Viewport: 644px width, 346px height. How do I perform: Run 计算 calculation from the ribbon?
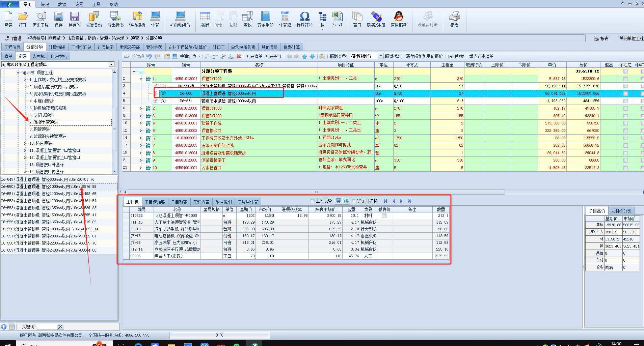155,19
